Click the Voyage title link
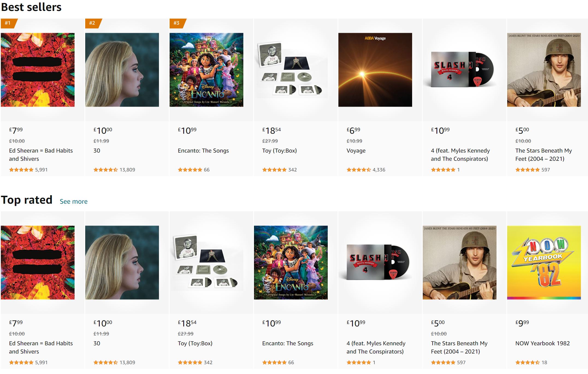The image size is (588, 374). (356, 151)
